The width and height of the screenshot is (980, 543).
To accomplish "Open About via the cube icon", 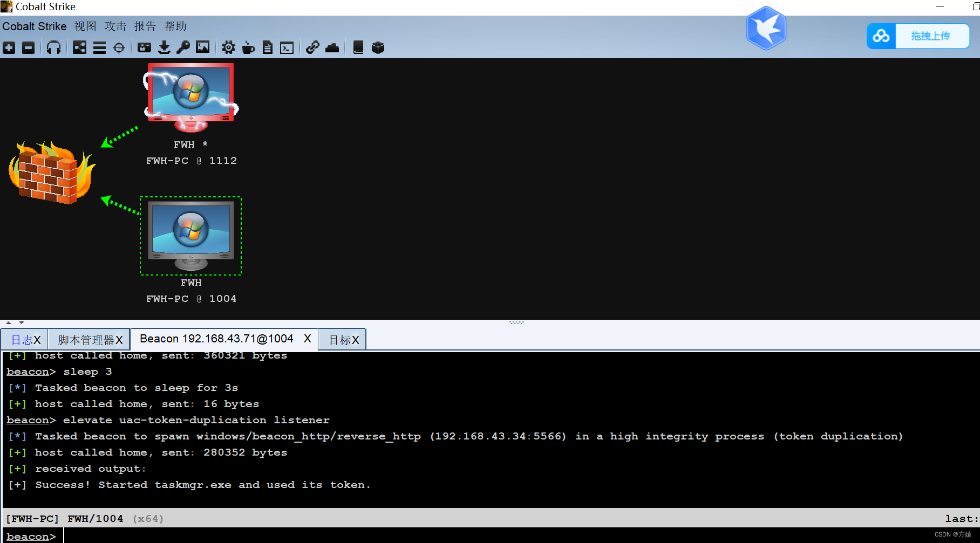I will coord(378,48).
